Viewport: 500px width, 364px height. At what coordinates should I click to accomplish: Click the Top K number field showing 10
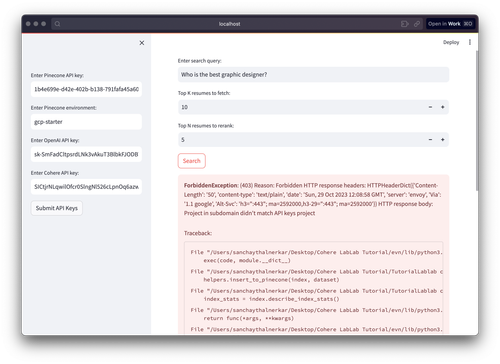point(300,107)
